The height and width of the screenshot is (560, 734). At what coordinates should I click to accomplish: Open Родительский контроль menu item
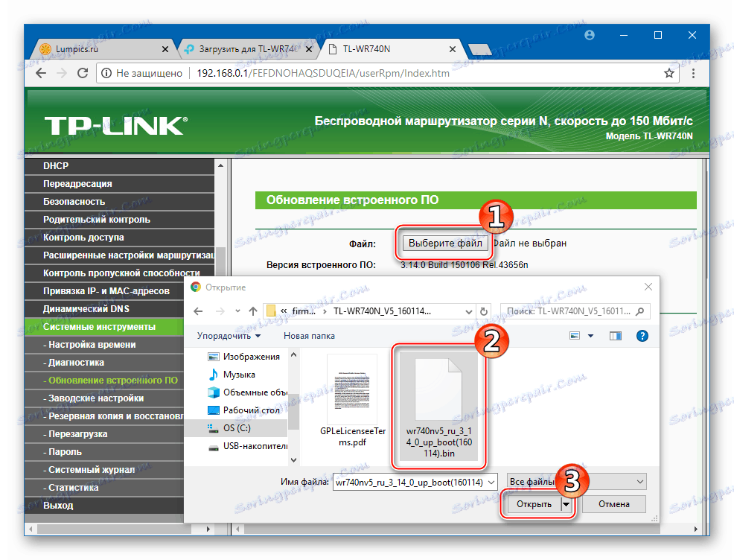point(119,219)
